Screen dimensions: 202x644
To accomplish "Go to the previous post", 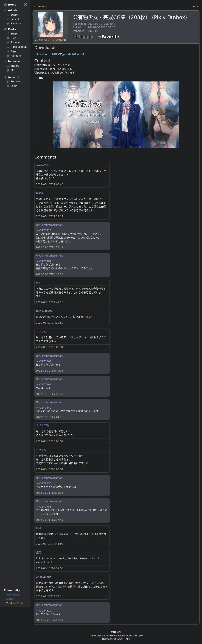I will click(40, 6).
